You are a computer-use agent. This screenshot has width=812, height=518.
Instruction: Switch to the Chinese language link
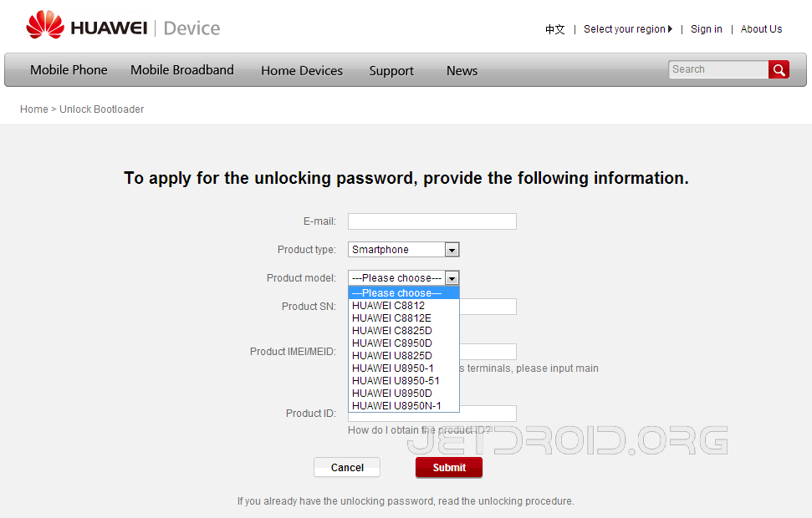[554, 29]
